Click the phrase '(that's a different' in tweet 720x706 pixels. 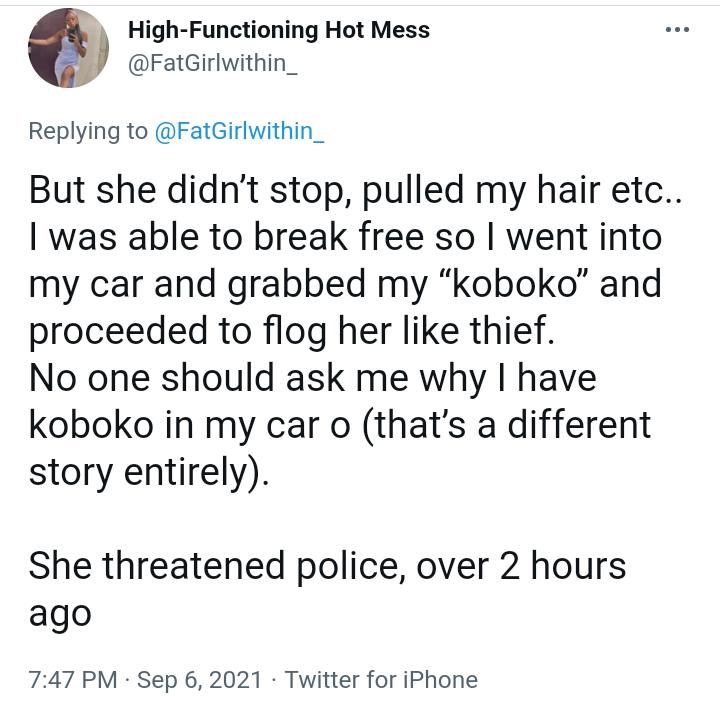click(x=507, y=426)
